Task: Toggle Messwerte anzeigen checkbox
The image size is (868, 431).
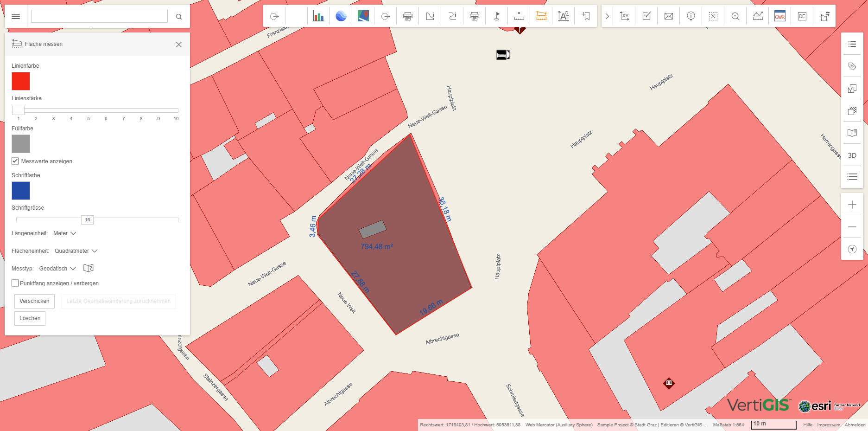Action: 15,161
